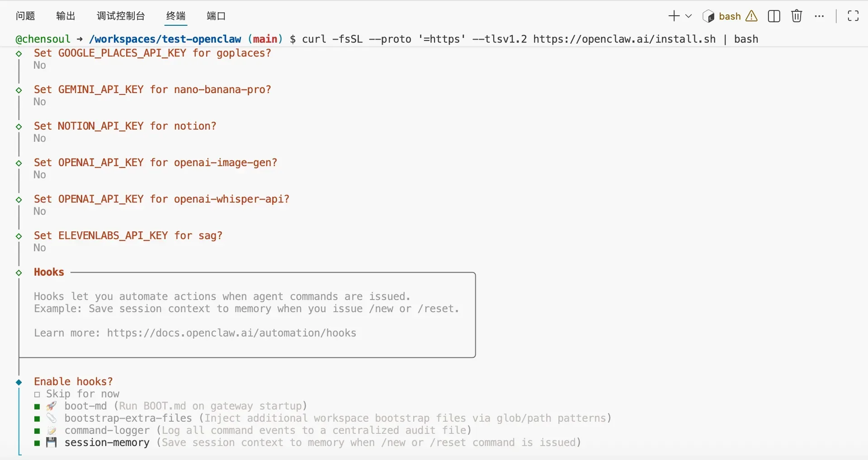The image size is (868, 460).
Task: Open the terminal profile dropdown chevron
Action: coord(688,16)
